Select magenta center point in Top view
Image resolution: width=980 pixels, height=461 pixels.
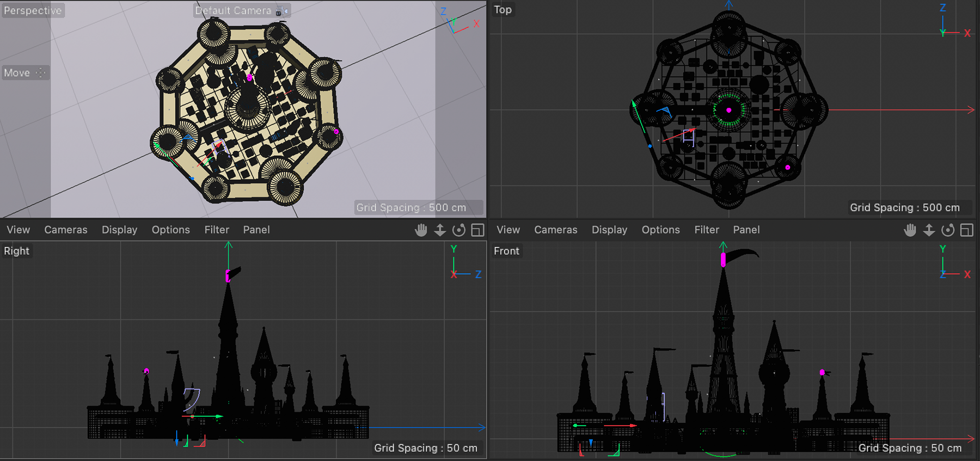coord(729,110)
